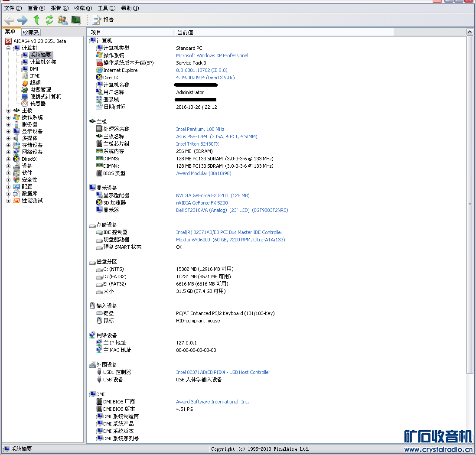The height and width of the screenshot is (455, 476).
Task: Select IPMI in the tree
Action: (x=35, y=76)
